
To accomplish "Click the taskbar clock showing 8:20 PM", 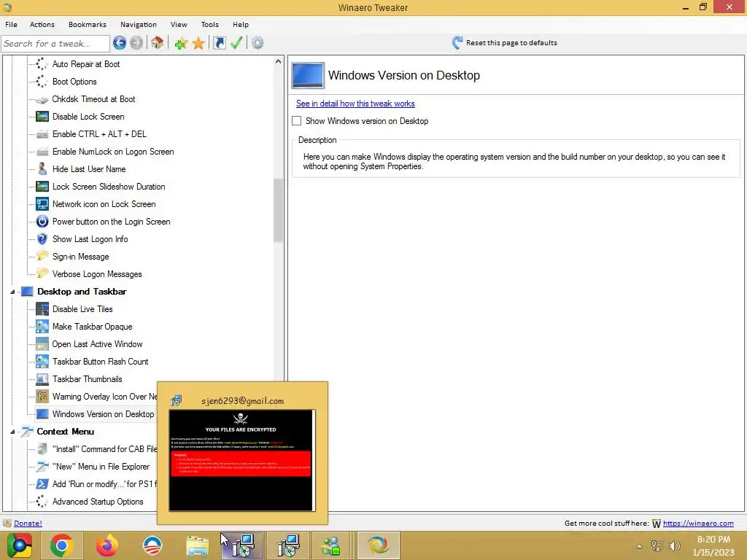I will click(x=713, y=545).
